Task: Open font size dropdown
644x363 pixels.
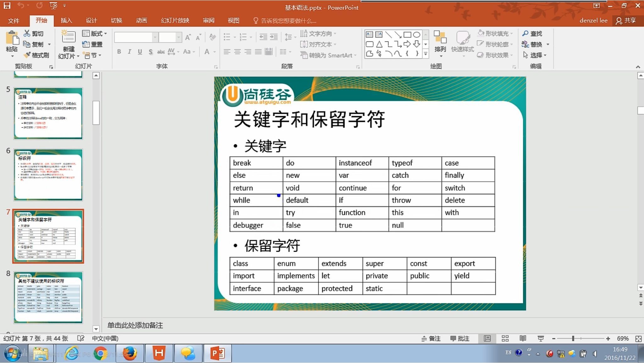Action: (179, 37)
